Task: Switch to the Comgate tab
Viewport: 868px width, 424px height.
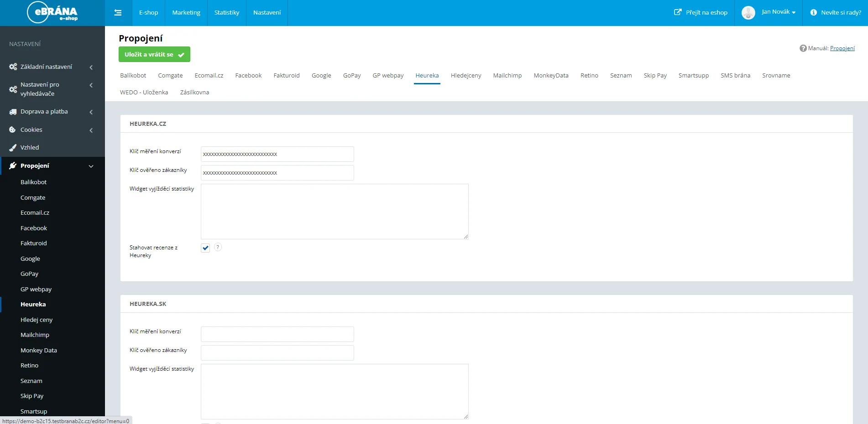Action: [x=170, y=76]
